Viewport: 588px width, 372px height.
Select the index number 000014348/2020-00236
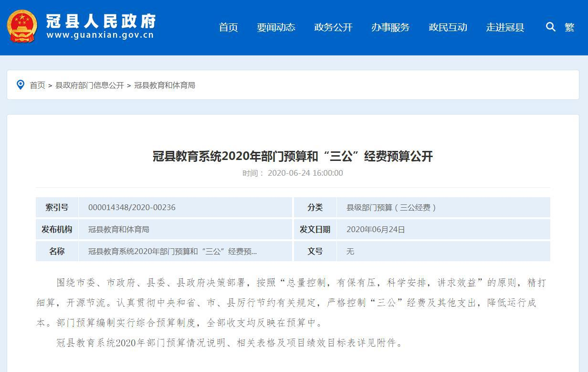coord(132,208)
